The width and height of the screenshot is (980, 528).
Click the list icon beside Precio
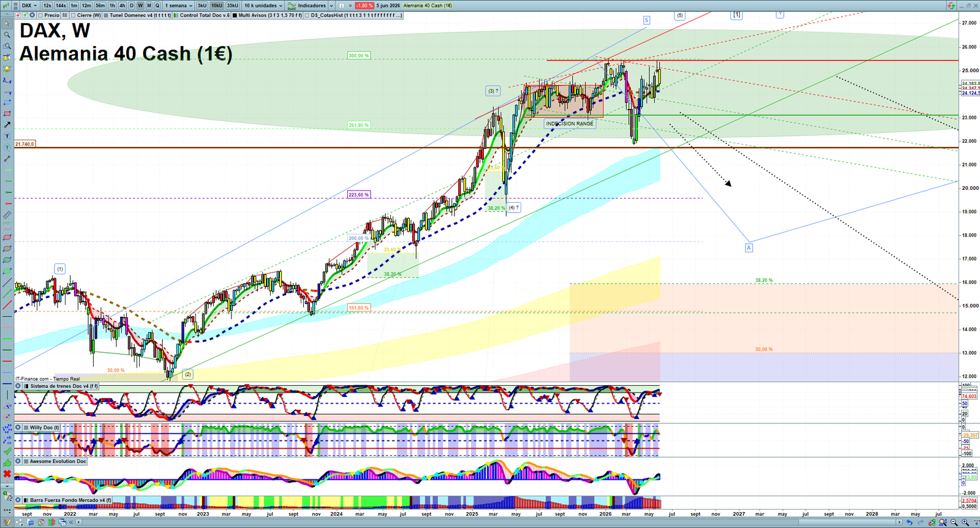(x=64, y=15)
